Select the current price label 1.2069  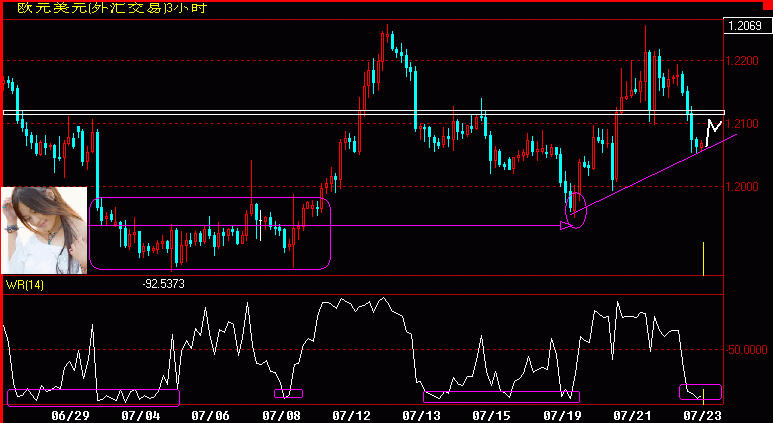(744, 26)
